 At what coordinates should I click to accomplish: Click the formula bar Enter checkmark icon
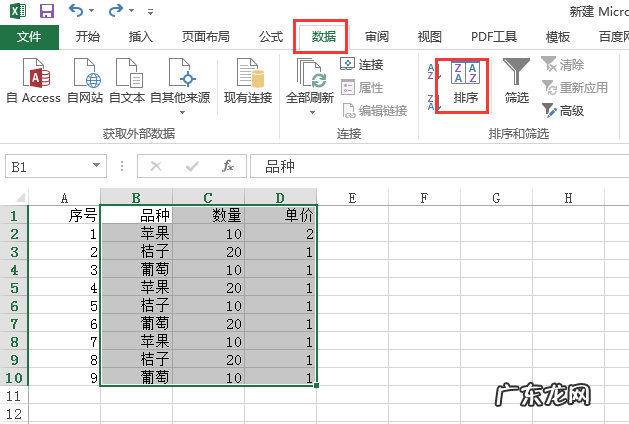point(192,166)
